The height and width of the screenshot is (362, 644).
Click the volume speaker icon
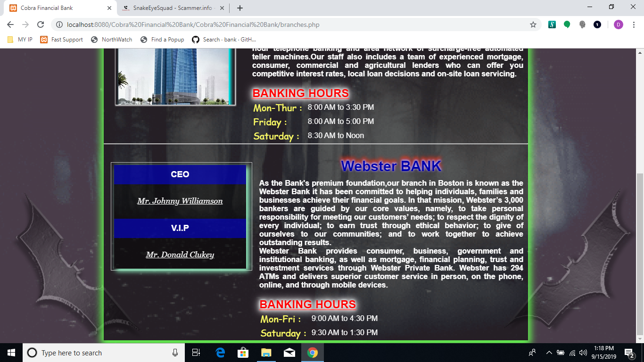coord(583,353)
